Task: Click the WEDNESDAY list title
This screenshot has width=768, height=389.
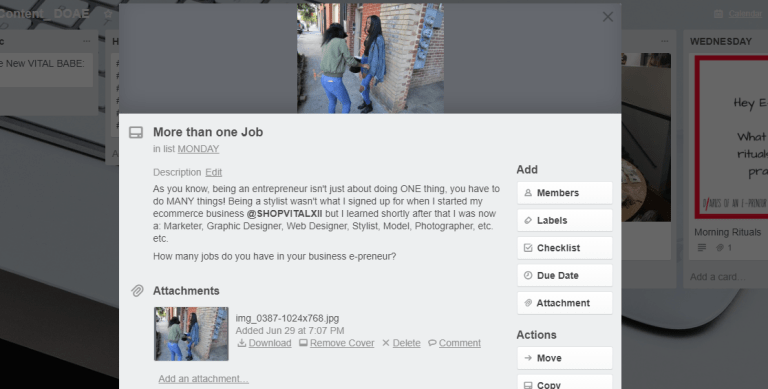Action: tap(720, 42)
